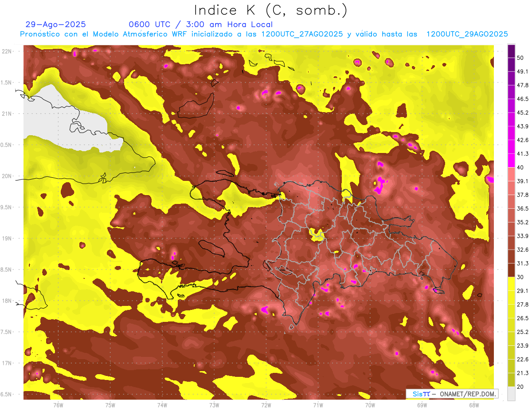Click the 25.2 value on the color scale
The width and height of the screenshot is (532, 411).
tap(523, 332)
